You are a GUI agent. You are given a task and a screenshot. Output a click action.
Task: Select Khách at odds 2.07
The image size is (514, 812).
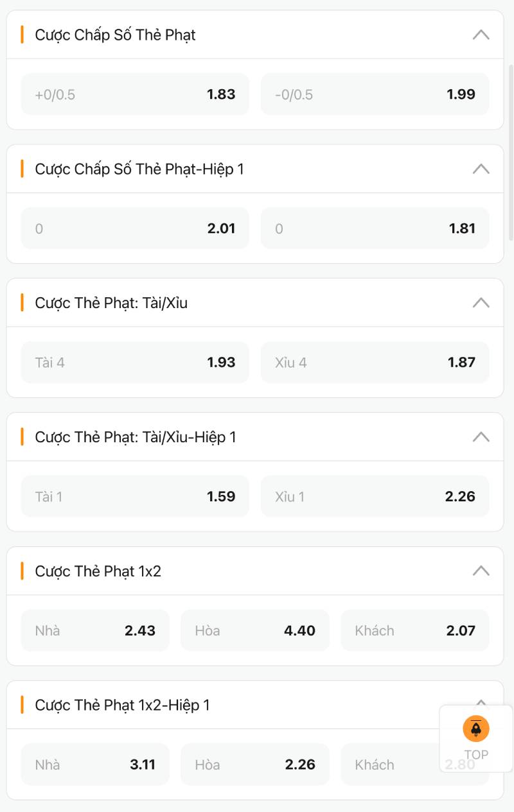tap(414, 631)
